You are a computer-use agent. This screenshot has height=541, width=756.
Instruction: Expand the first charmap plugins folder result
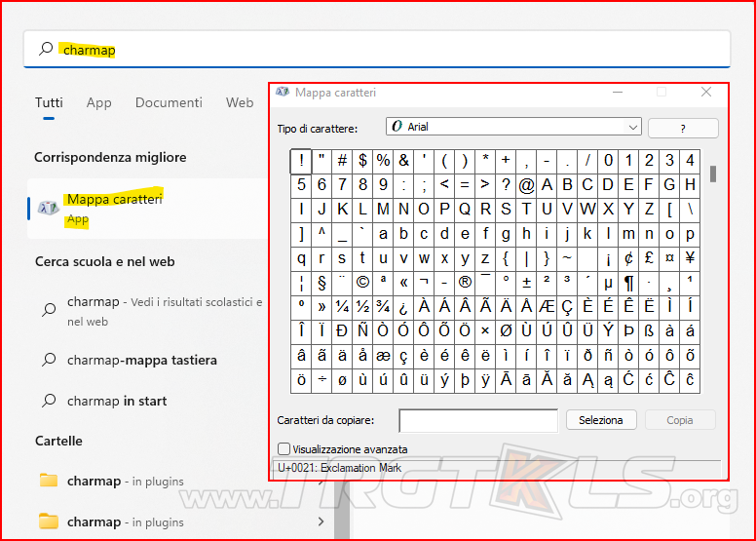322,481
